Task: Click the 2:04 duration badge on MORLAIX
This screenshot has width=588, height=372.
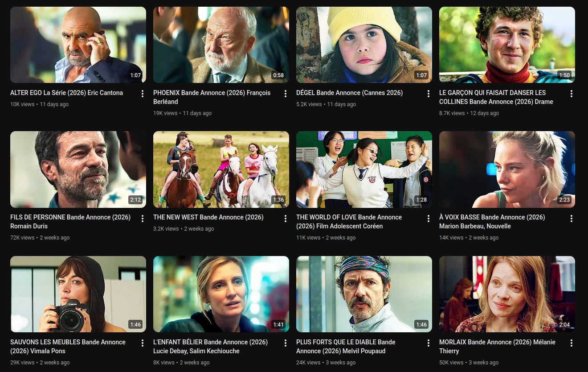Action: click(x=564, y=325)
